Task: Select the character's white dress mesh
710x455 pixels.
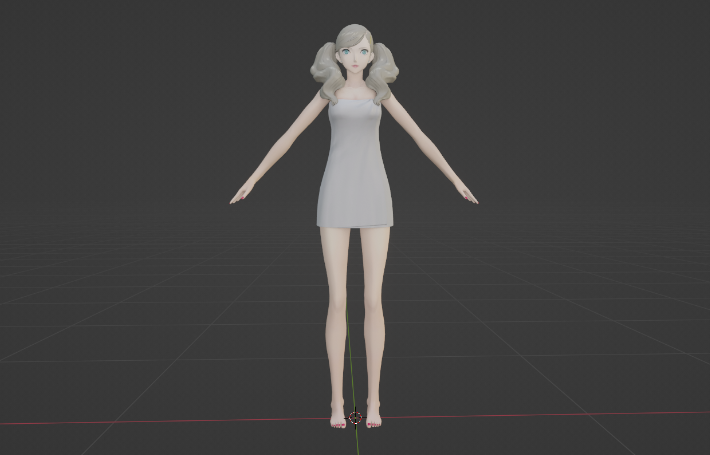Action: pos(355,163)
